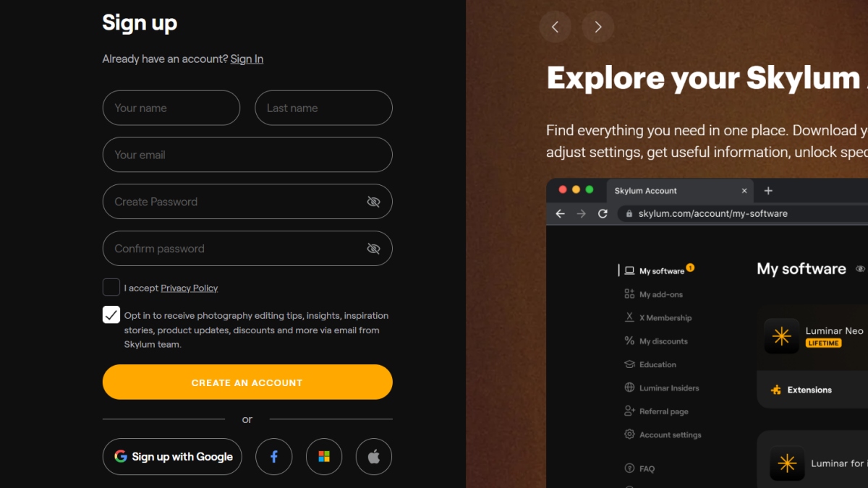This screenshot has height=488, width=868.
Task: Open FAQ in sidebar
Action: click(x=639, y=468)
